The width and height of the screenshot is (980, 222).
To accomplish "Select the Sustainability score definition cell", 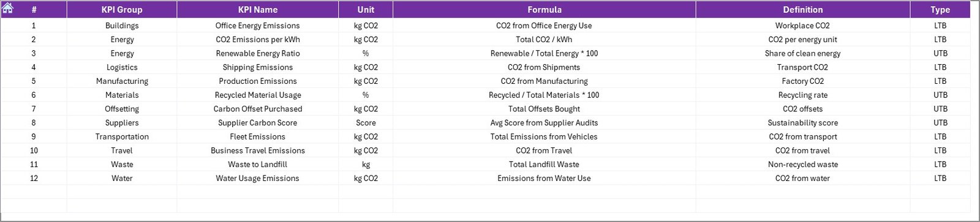I will pyautogui.click(x=803, y=123).
